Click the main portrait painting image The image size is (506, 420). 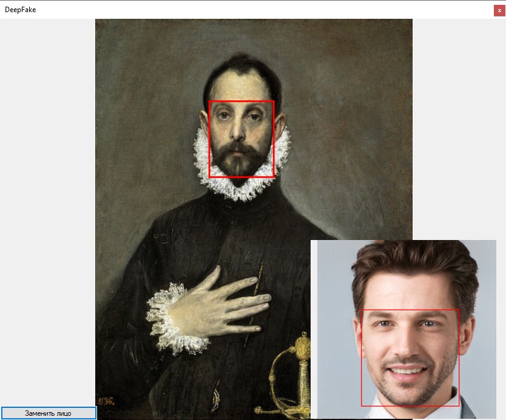click(254, 219)
